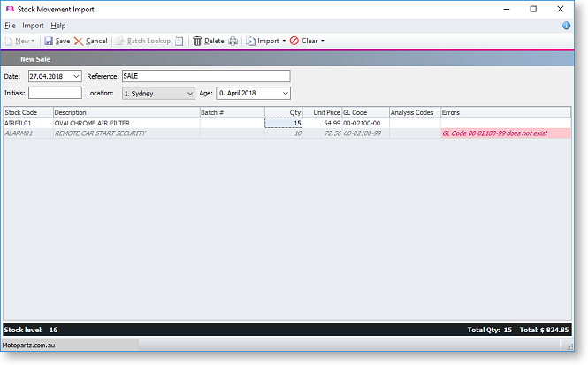Select the Description column header
Screen dimensions: 588x365
126,112
